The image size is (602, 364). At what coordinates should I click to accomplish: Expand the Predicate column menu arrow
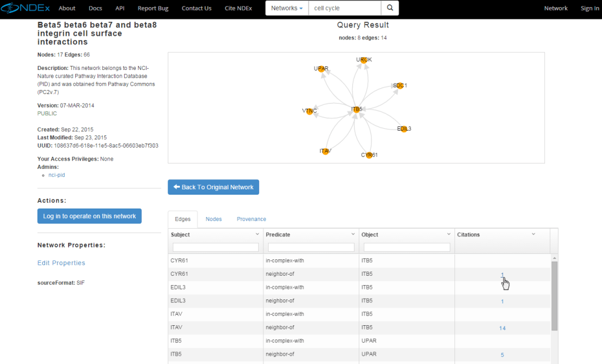click(353, 234)
